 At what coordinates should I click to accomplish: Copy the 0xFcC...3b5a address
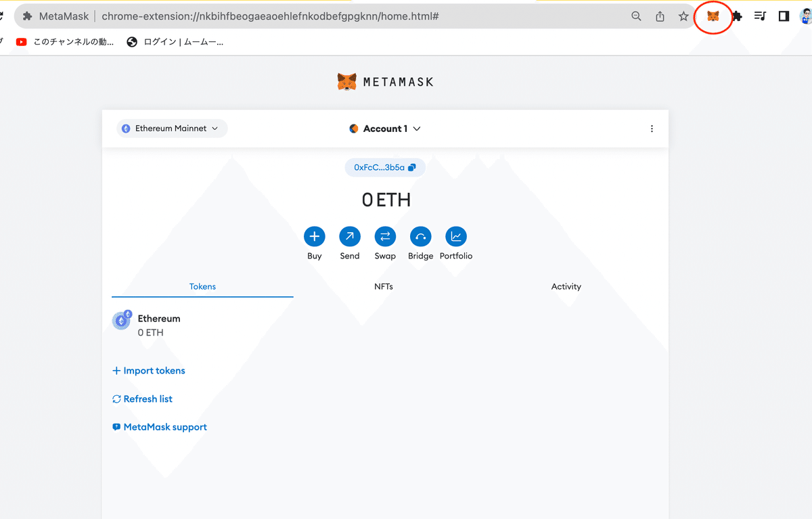click(x=385, y=167)
